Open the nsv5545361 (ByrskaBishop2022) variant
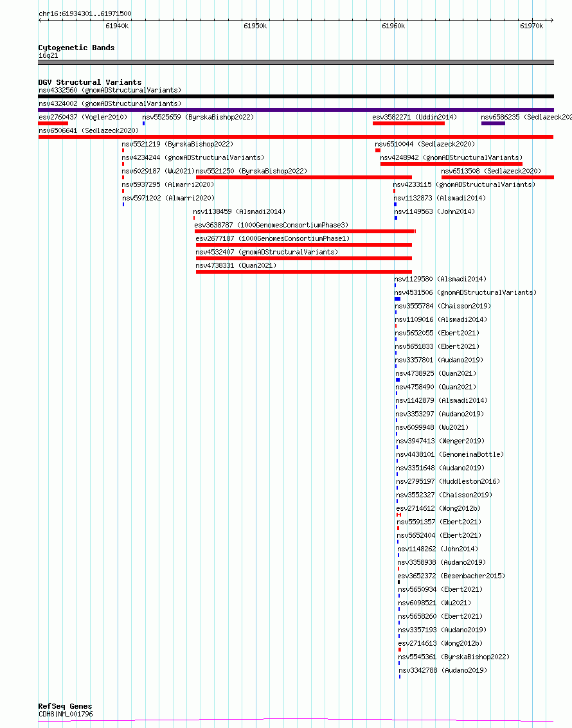The width and height of the screenshot is (572, 728). (454, 655)
